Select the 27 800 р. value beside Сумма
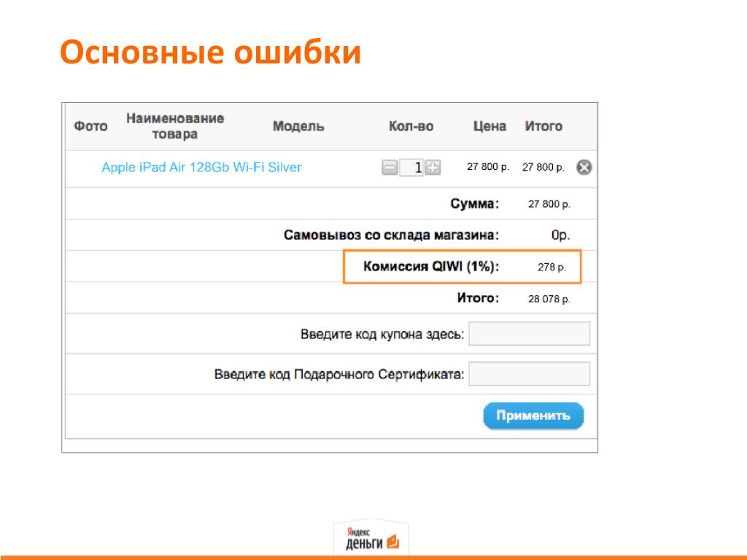Viewport: 747px width, 560px height. coord(549,204)
